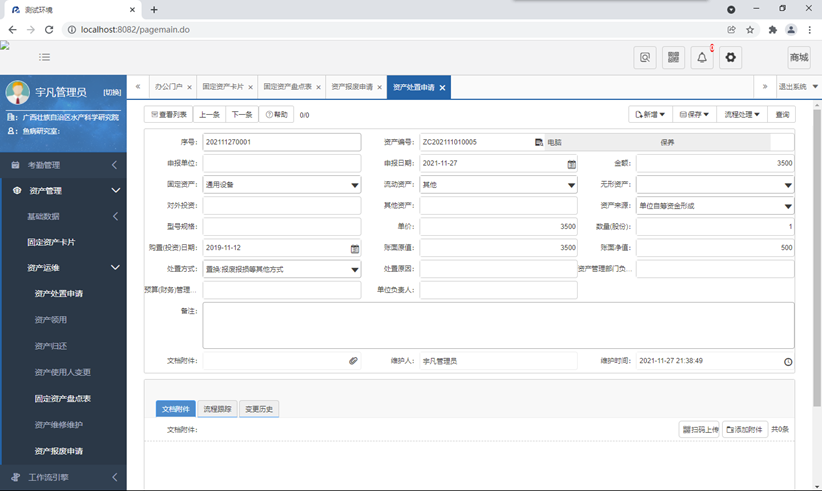This screenshot has height=491, width=822.
Task: Bookmark page with star icon
Action: click(x=750, y=30)
